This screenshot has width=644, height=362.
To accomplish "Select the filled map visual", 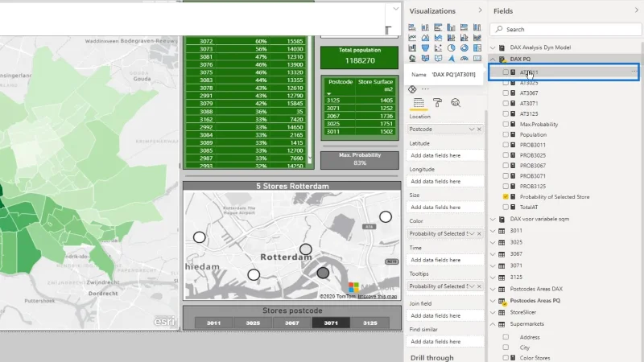I will point(425,58).
